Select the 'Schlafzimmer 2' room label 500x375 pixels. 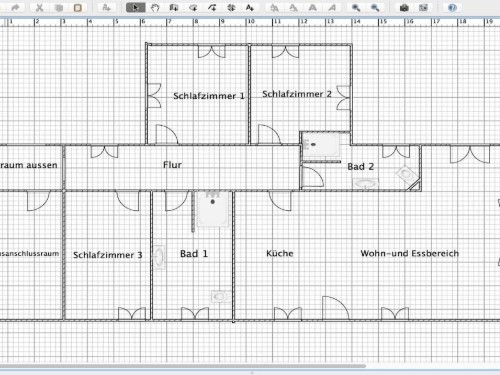click(297, 94)
